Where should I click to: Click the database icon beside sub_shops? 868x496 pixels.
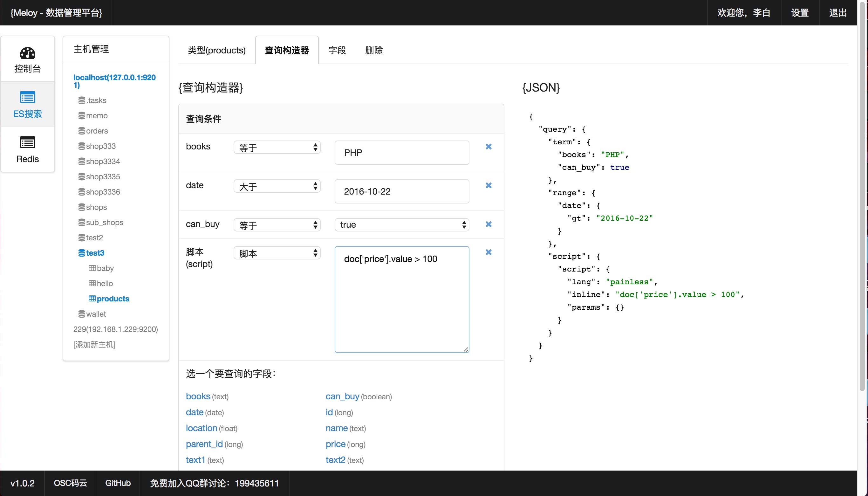[x=82, y=223]
